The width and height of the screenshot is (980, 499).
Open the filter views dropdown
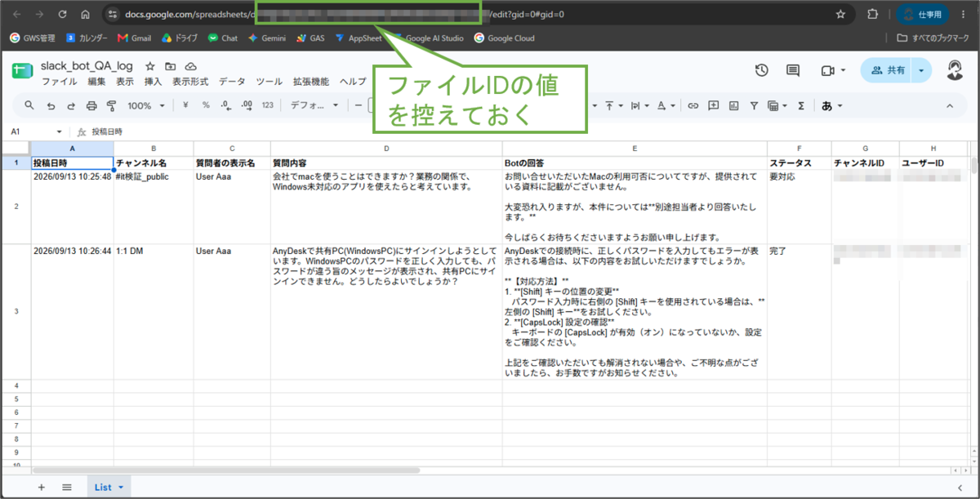coord(777,105)
